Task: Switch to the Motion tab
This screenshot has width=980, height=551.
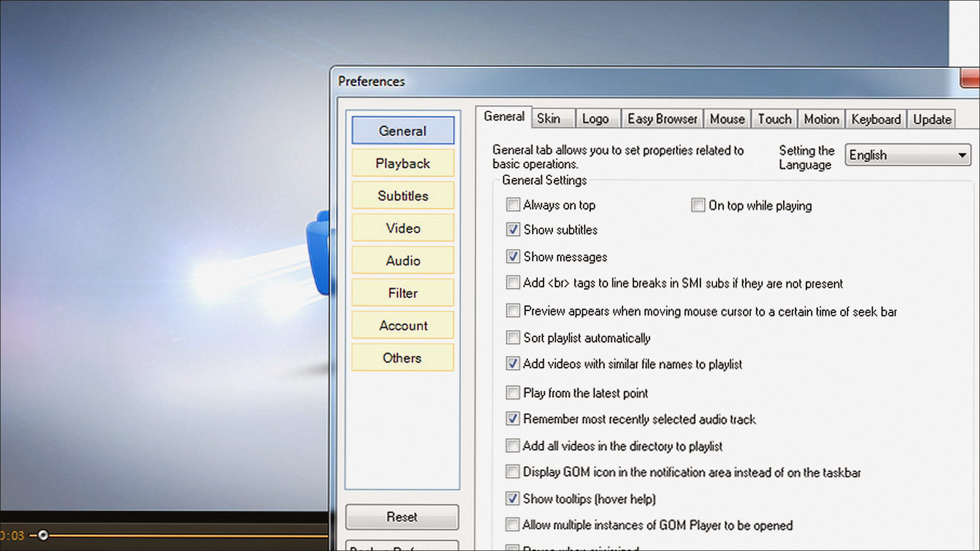Action: click(821, 119)
